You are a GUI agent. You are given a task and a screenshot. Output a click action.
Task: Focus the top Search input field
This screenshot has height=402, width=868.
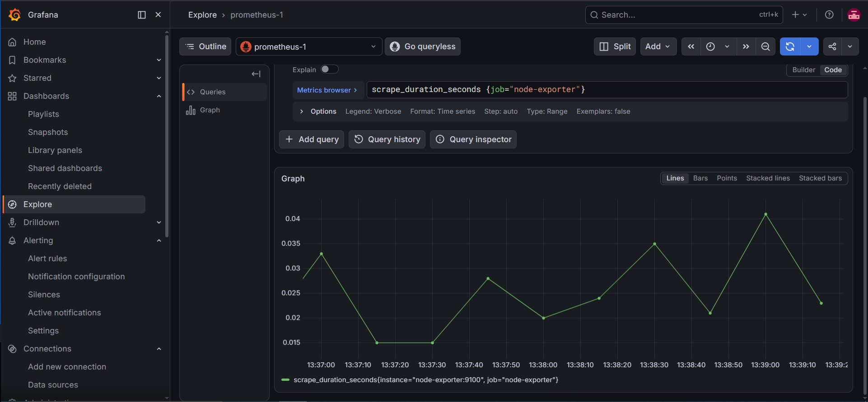pos(684,15)
